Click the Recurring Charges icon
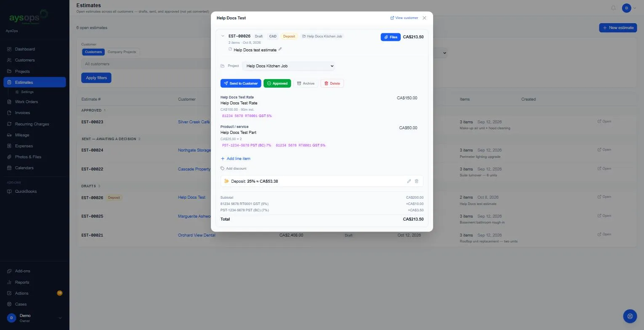 point(9,124)
